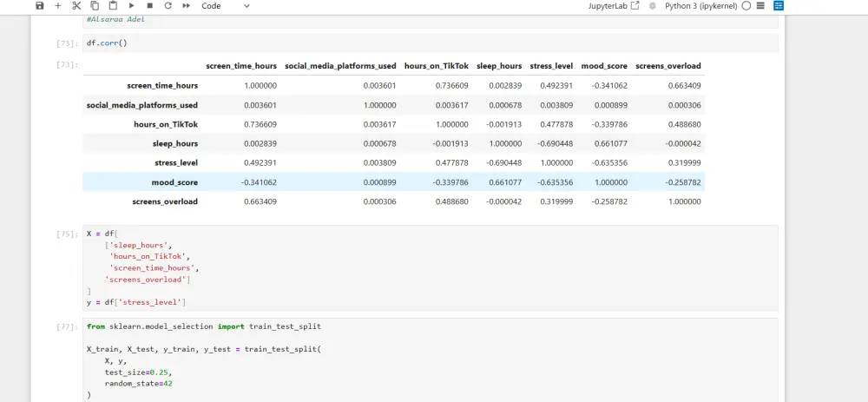Screen dimensions: 868x402
Task: Select the social_media_platforms_used column header
Action: pyautogui.click(x=340, y=66)
